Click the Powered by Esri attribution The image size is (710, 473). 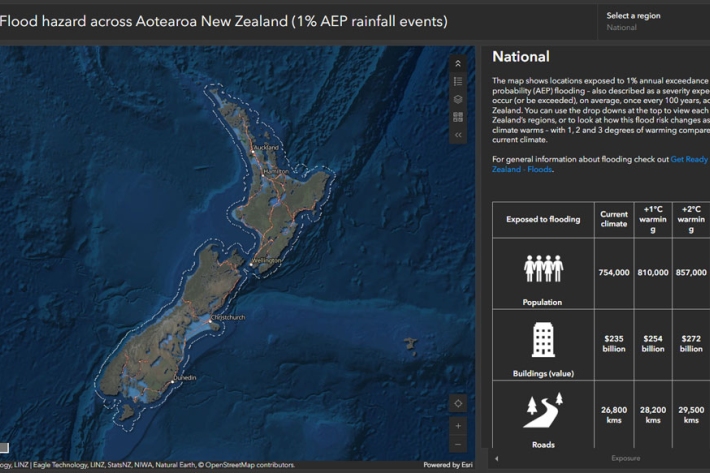point(448,465)
